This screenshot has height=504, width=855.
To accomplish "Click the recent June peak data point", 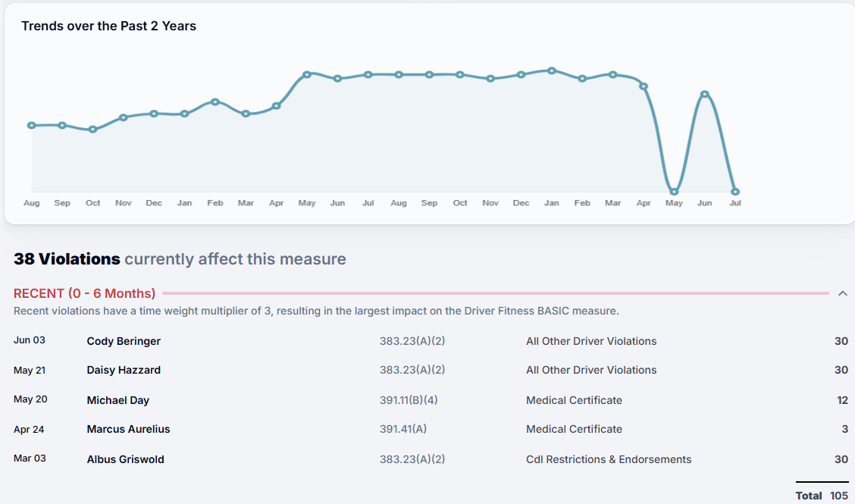I will [705, 95].
